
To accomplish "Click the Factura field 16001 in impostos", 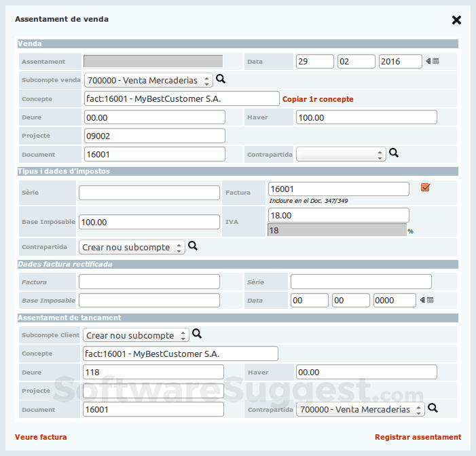I will coord(338,189).
